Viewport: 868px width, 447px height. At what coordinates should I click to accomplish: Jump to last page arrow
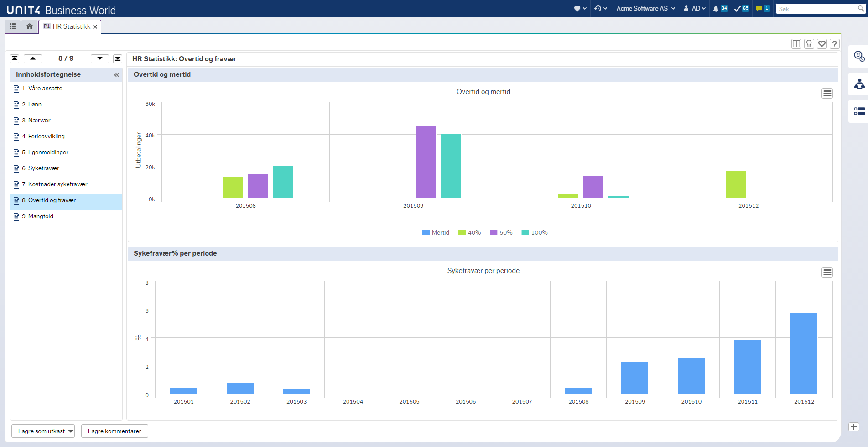point(118,58)
